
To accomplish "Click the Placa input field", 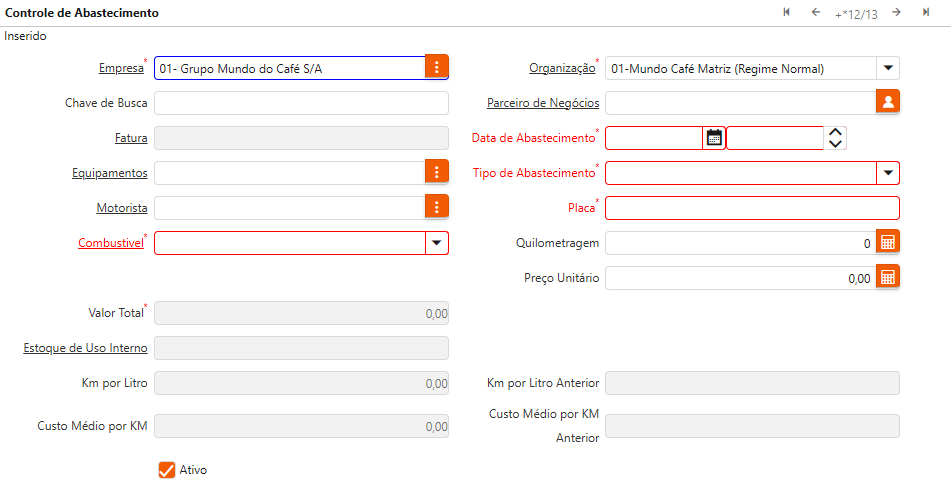I will [x=752, y=208].
